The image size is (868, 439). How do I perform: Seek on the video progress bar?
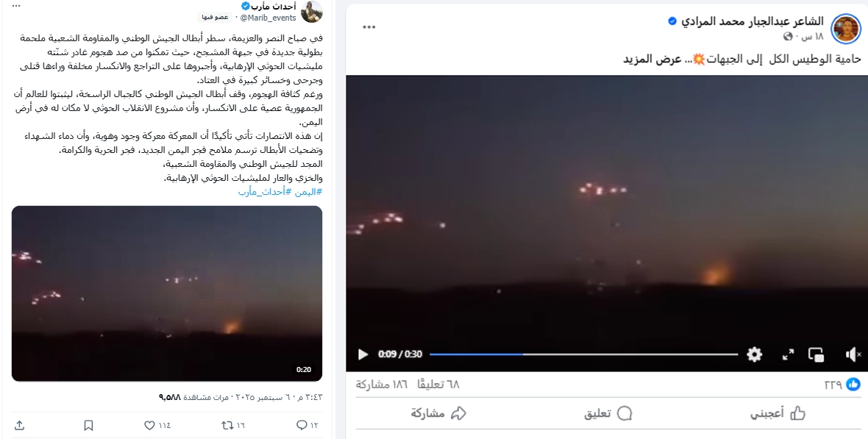583,354
